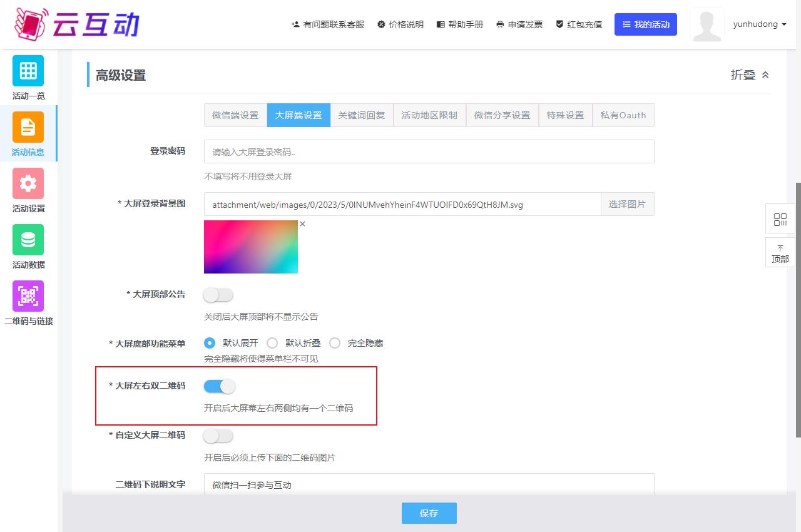Viewport: 801px width, 532px height.
Task: Enable the 大屏顶部公告 toggle
Action: pos(218,294)
